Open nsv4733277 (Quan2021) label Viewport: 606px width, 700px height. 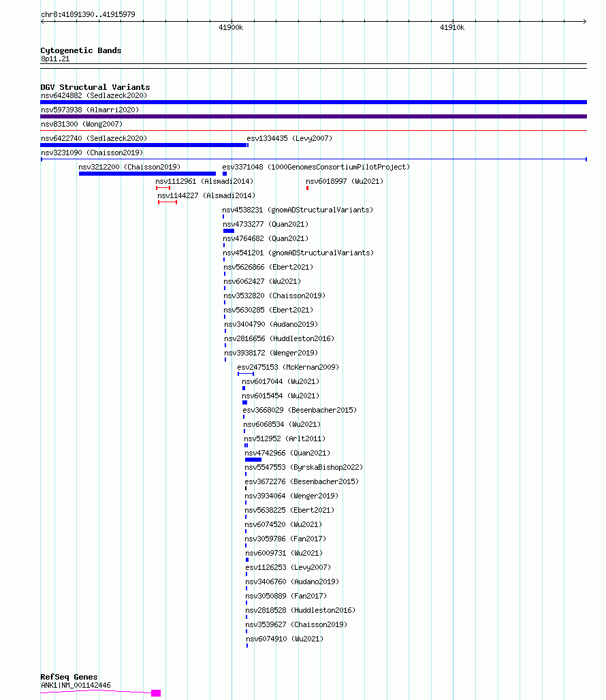(x=266, y=224)
